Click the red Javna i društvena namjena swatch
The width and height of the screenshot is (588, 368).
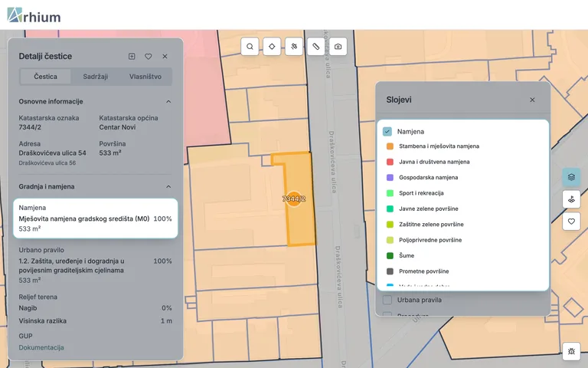pos(390,162)
